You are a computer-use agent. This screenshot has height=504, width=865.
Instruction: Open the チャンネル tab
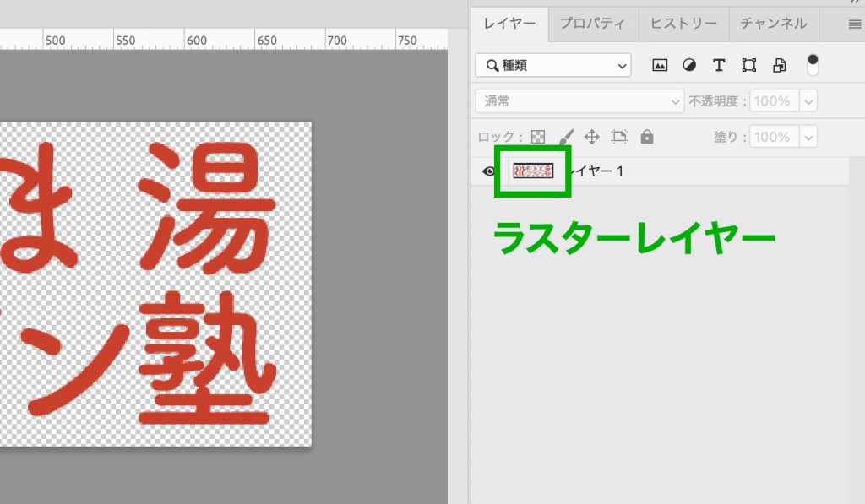point(774,24)
